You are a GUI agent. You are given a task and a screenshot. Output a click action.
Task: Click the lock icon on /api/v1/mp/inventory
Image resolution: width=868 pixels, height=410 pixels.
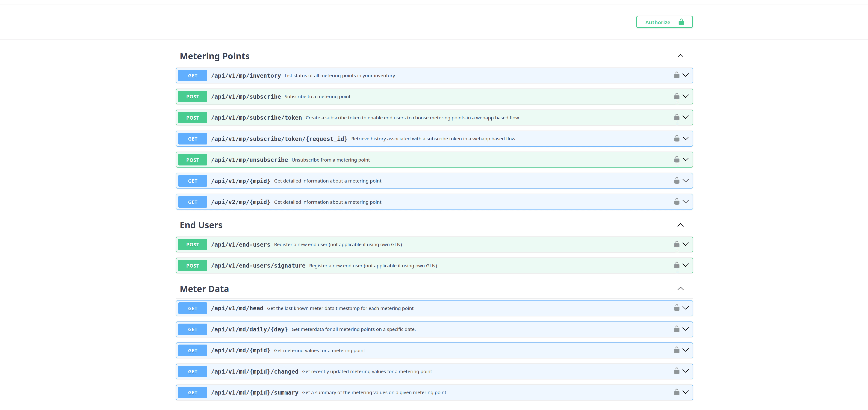(676, 75)
